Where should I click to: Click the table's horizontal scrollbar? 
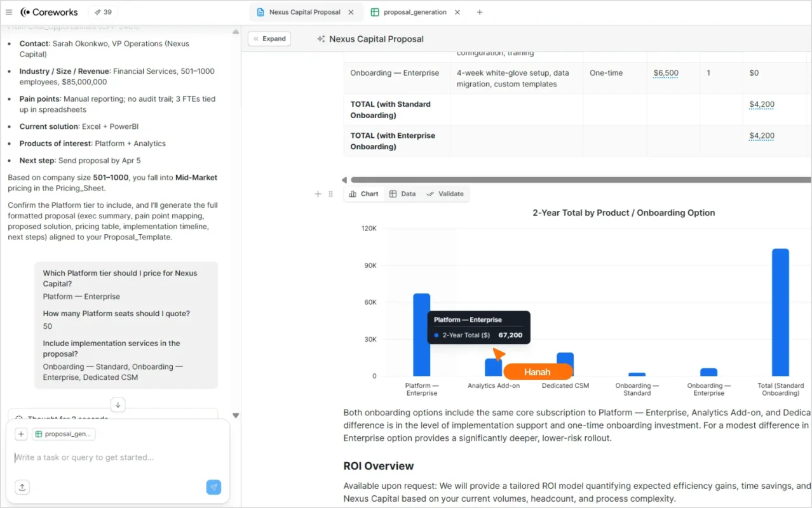(572, 180)
